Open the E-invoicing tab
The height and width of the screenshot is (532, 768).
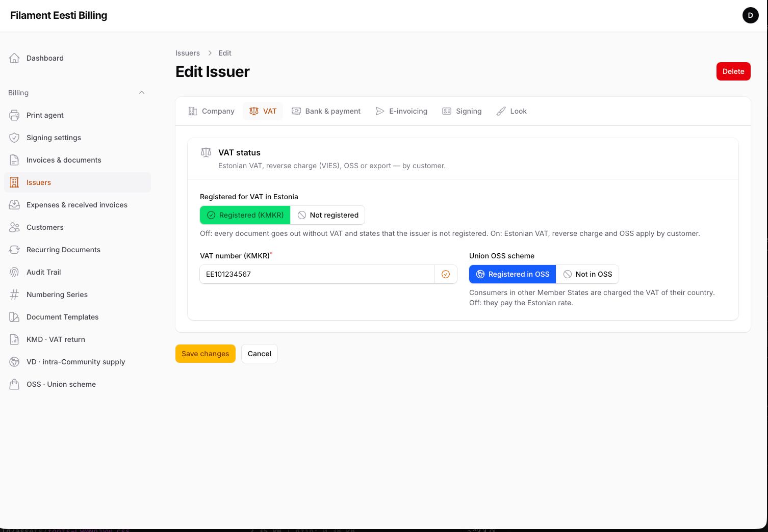click(x=401, y=111)
